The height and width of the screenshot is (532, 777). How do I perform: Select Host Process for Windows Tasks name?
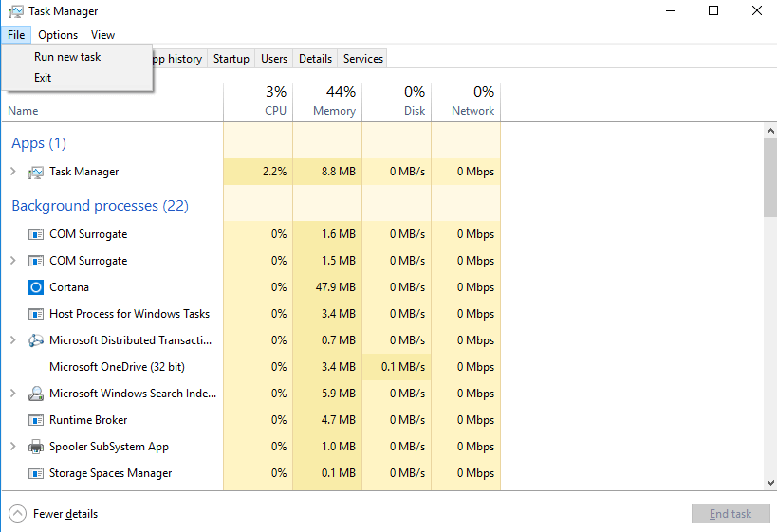pos(129,314)
